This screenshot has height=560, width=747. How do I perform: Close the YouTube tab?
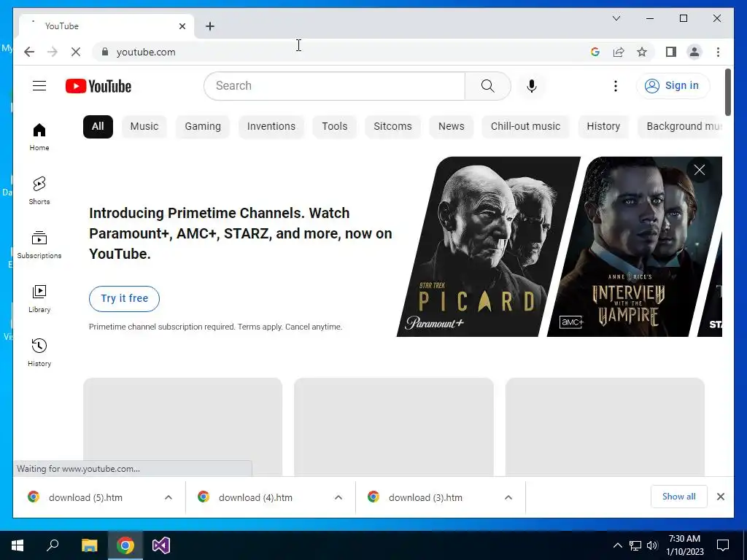(x=182, y=26)
